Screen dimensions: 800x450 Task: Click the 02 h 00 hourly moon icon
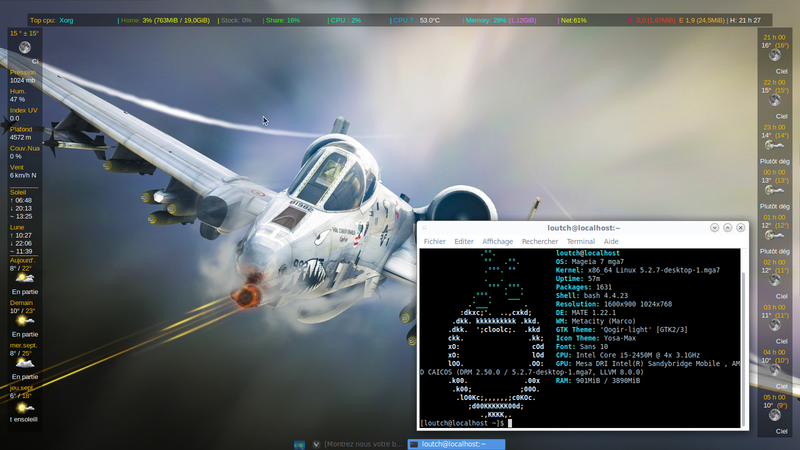click(774, 280)
